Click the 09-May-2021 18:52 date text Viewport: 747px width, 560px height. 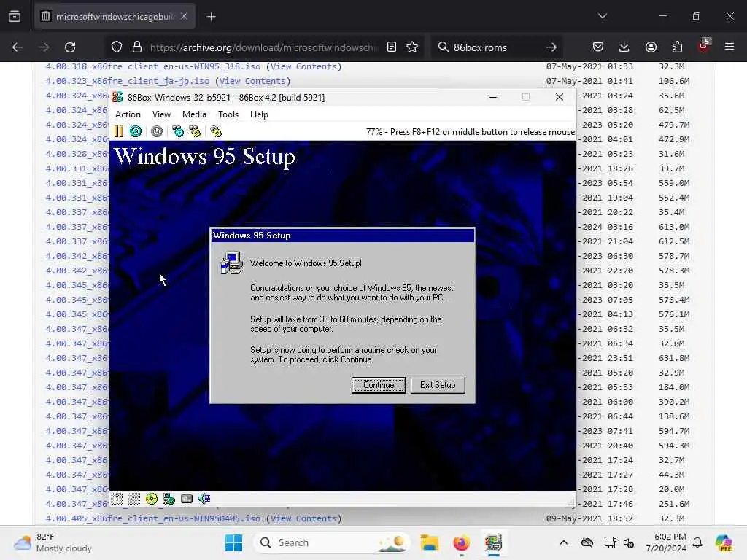[589, 518]
